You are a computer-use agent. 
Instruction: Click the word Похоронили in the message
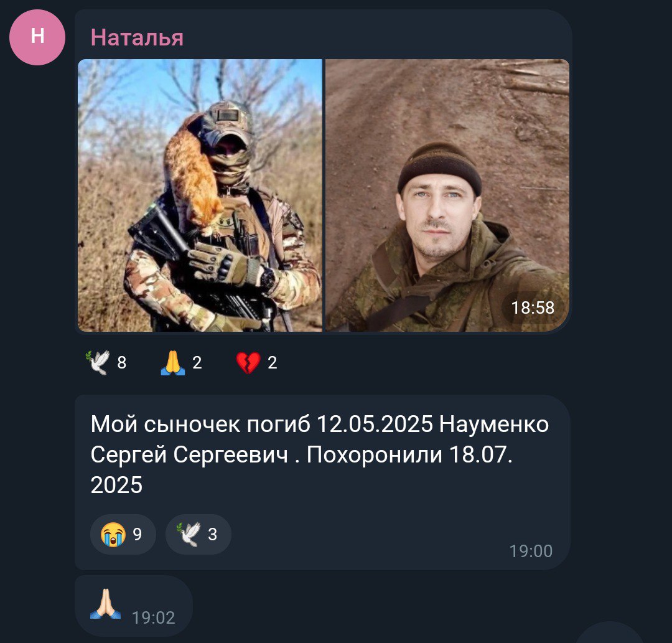pos(375,454)
